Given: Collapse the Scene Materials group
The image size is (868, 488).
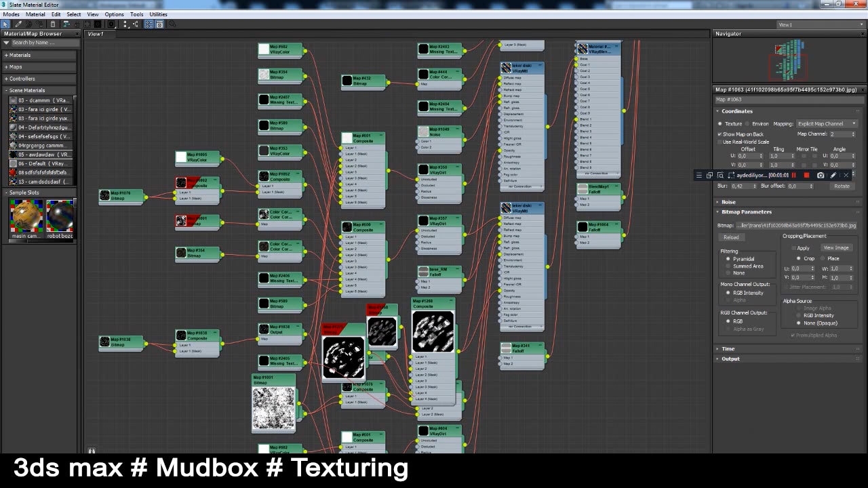Looking at the screenshot, I should click(x=39, y=90).
